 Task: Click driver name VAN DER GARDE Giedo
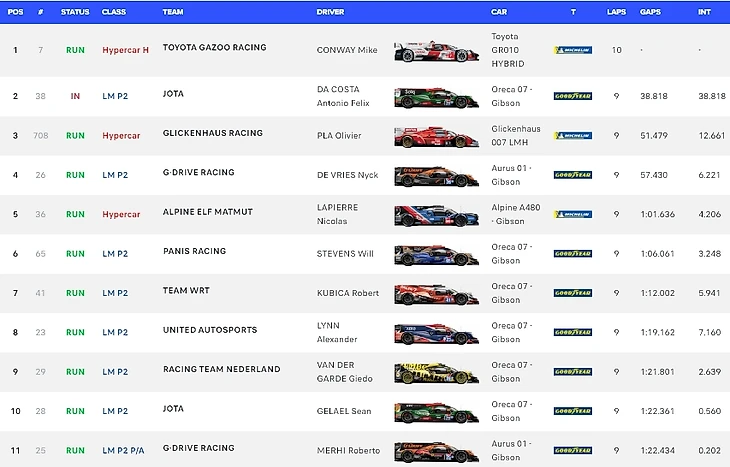(x=345, y=372)
